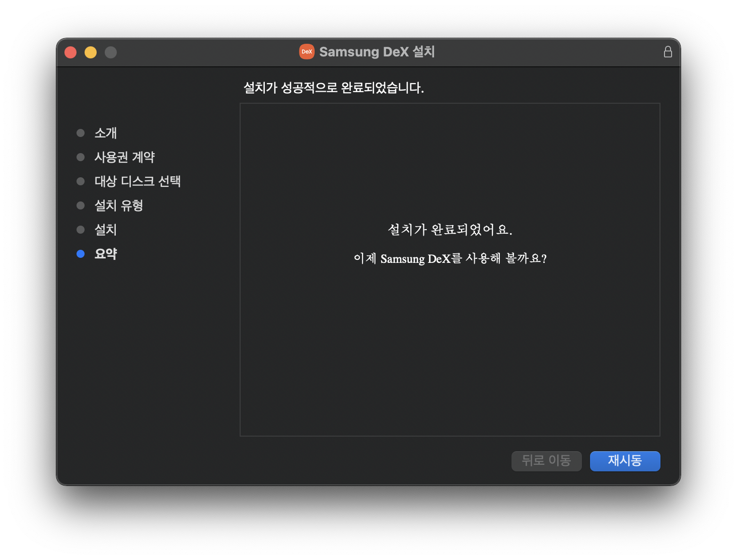Image resolution: width=737 pixels, height=560 pixels.
Task: Click the Samsung DeX 설치 window title
Action: [377, 52]
